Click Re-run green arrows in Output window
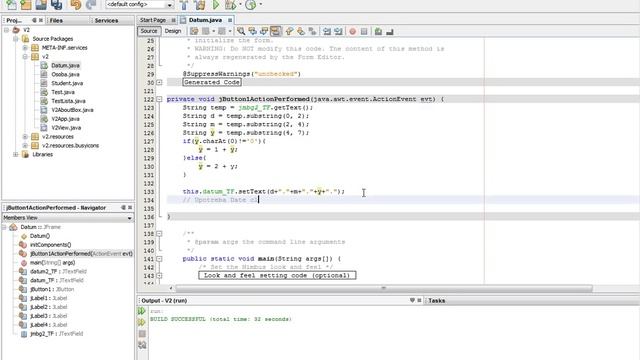This screenshot has height=360, width=640. click(x=142, y=311)
